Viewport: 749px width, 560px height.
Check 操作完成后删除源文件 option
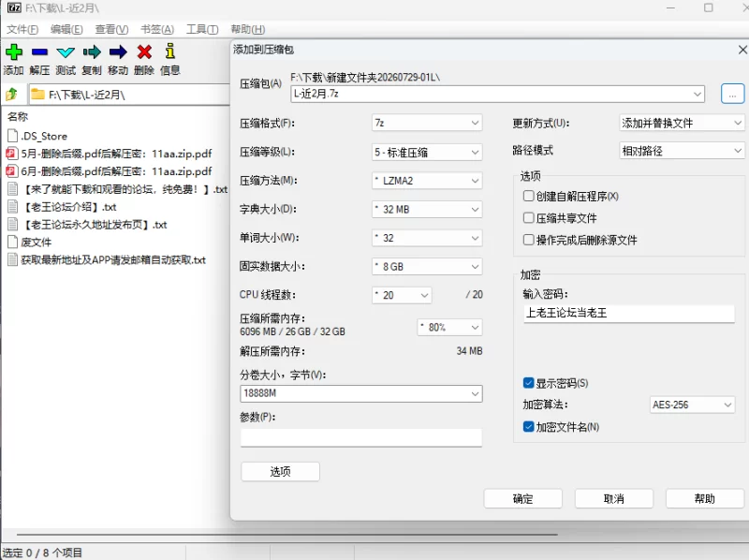point(528,240)
